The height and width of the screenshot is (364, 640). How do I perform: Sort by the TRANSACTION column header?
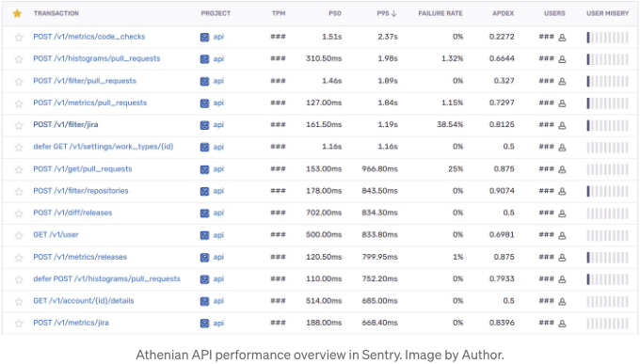click(56, 13)
